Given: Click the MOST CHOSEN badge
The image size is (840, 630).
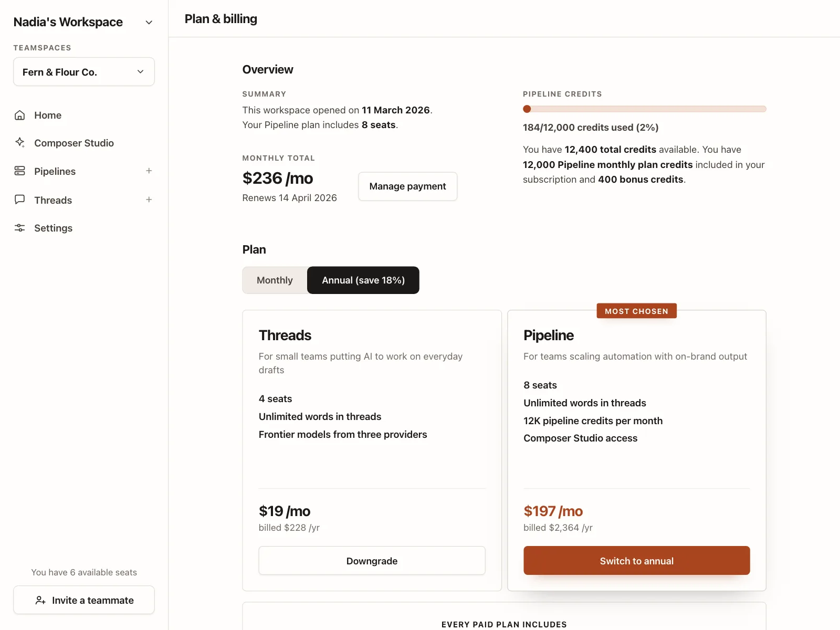Looking at the screenshot, I should point(636,311).
